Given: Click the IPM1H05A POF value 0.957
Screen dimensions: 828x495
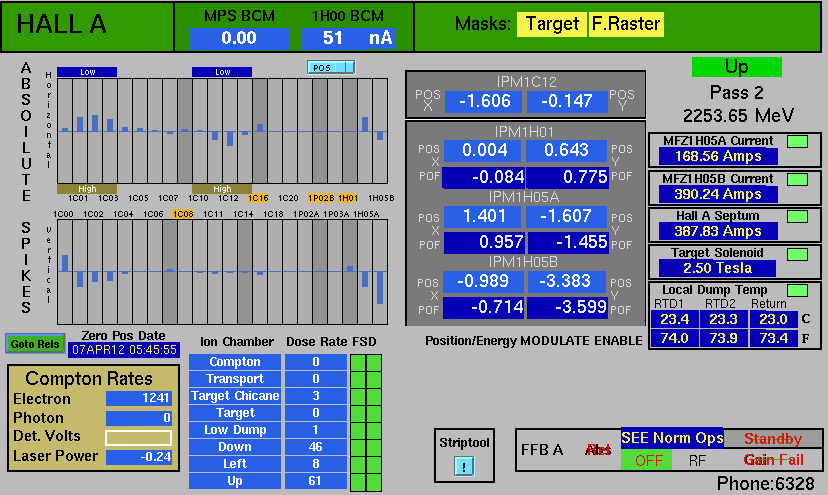Looking at the screenshot, I should 484,242.
